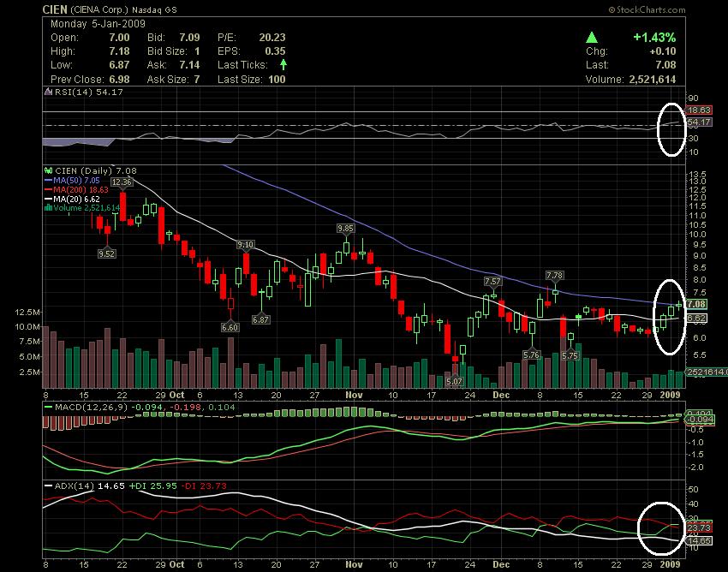
Task: Click the 14.65 ADX axis value tag
Action: [699, 541]
